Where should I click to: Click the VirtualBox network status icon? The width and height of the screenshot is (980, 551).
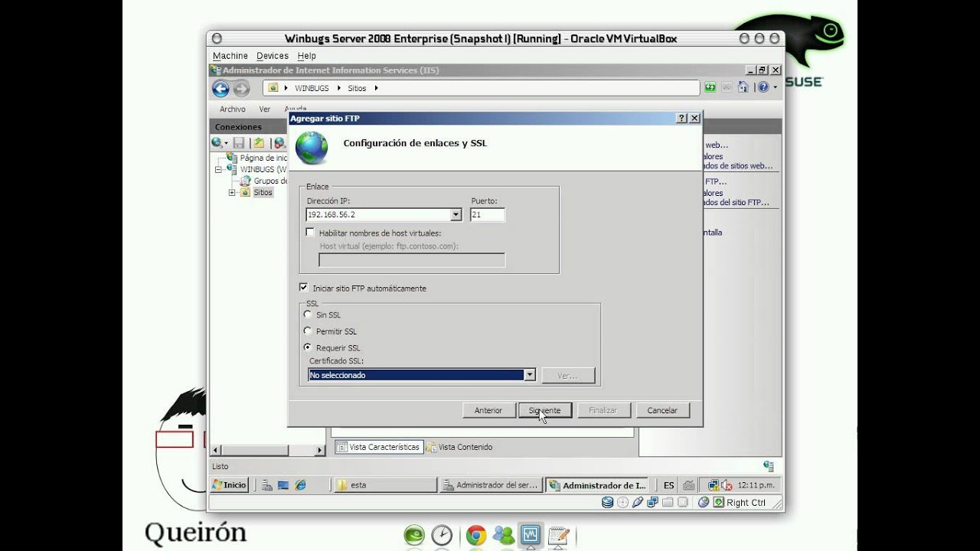pos(653,502)
